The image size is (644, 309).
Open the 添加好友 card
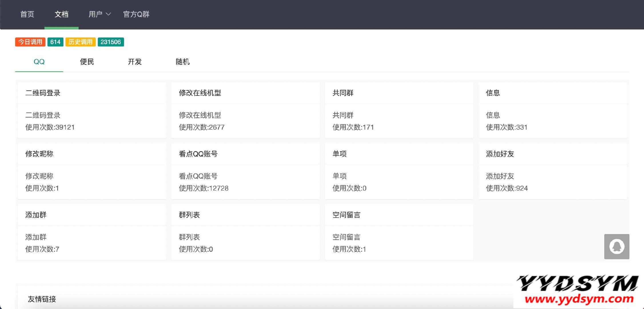pyautogui.click(x=500, y=154)
